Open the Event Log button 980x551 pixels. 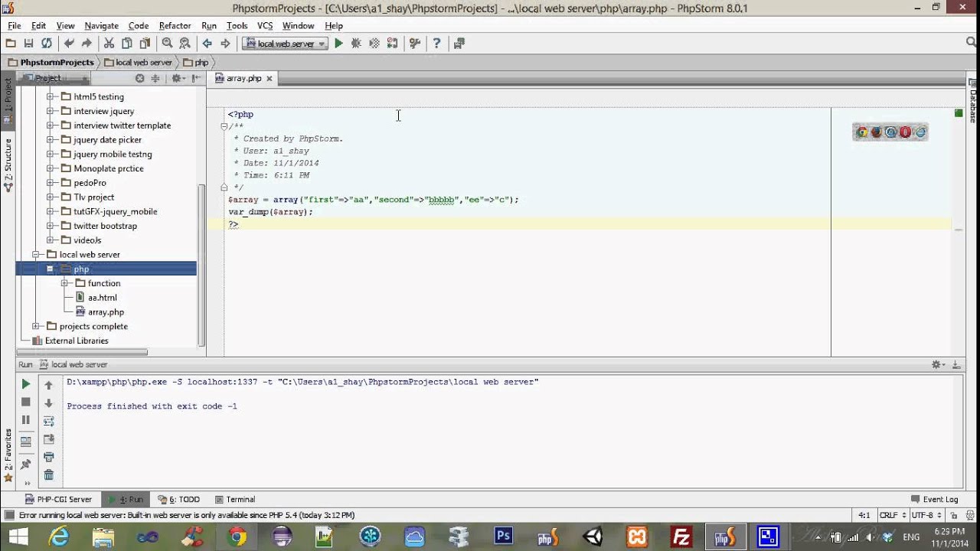[934, 499]
